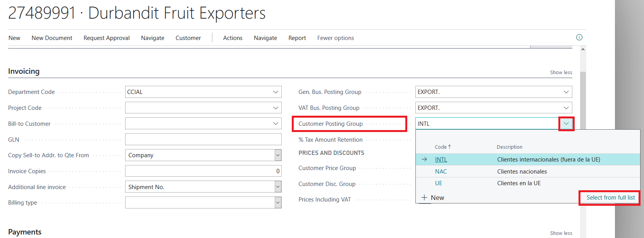Expand the Department Code dropdown chevron
Image resolution: width=644 pixels, height=238 pixels.
pyautogui.click(x=276, y=92)
